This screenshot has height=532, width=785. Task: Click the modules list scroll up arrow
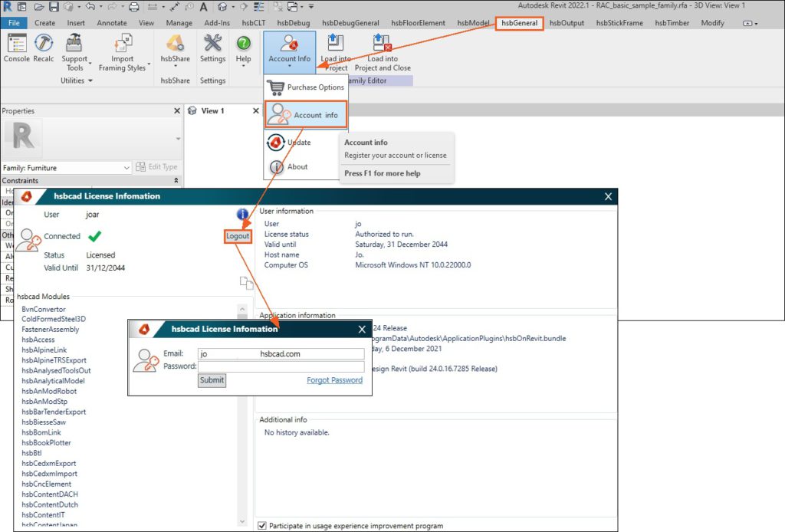(x=242, y=309)
